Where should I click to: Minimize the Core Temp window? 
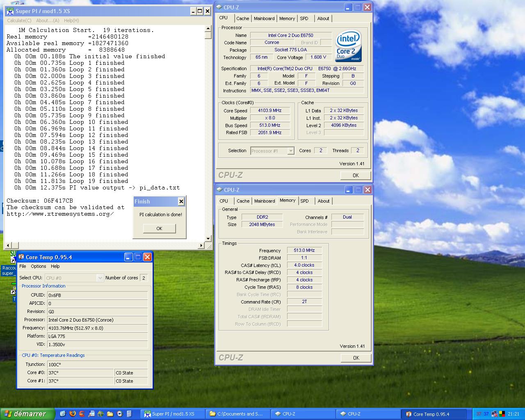(x=128, y=257)
